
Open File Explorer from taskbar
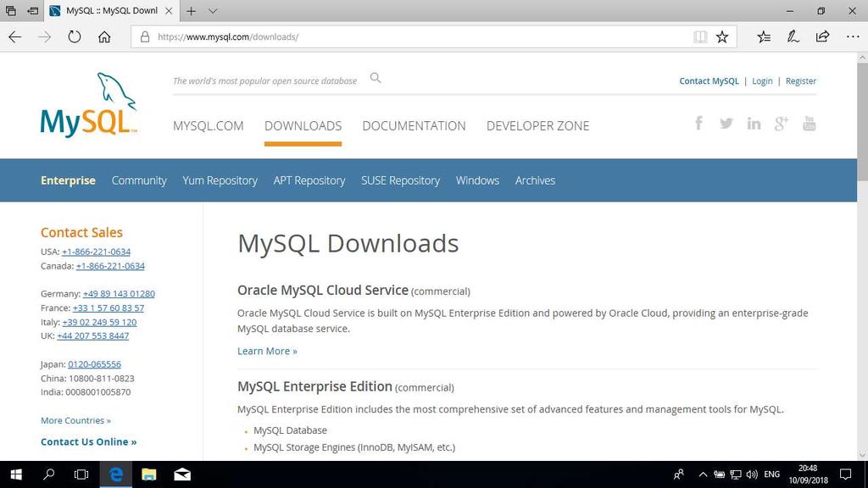click(149, 474)
